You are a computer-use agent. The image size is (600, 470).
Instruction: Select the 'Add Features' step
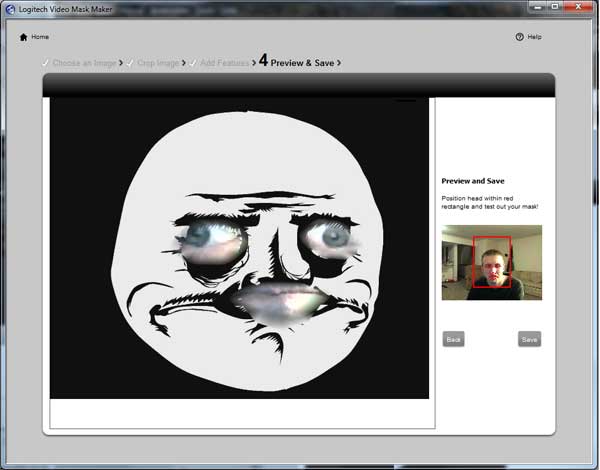tap(225, 63)
